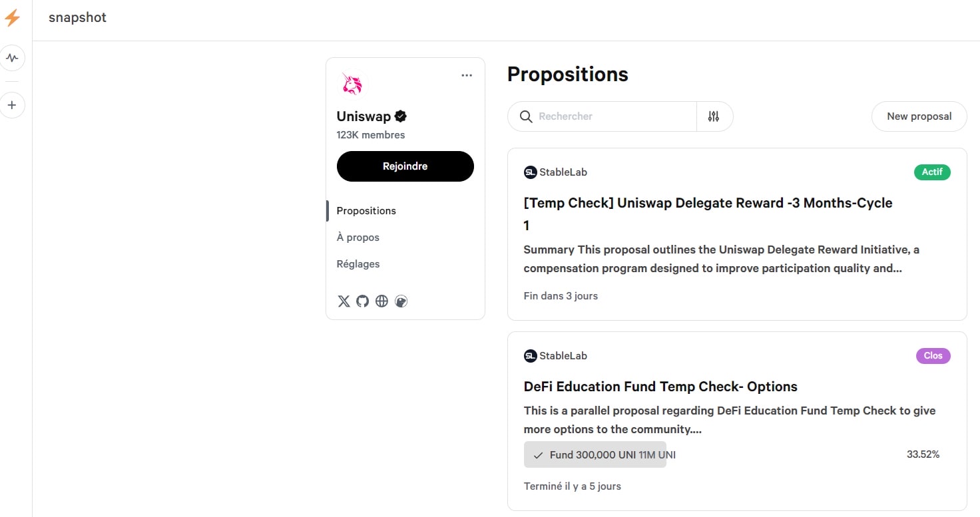Open the three-dot menu on Uniswap card
980x517 pixels.
(x=467, y=75)
